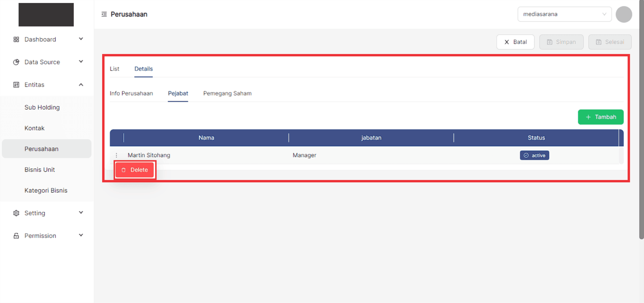This screenshot has width=644, height=303.
Task: Select the Info Perusahaan tab
Action: [x=131, y=93]
